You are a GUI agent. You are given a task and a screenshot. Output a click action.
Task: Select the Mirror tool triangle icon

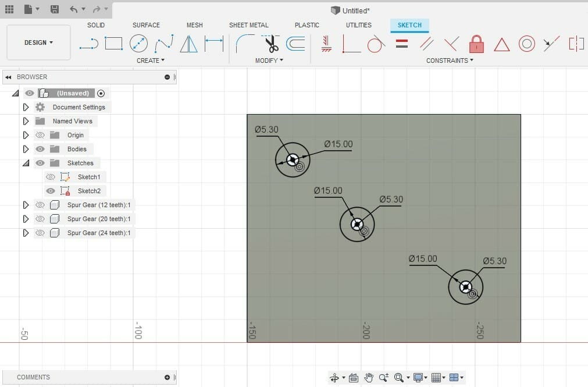[x=188, y=44]
